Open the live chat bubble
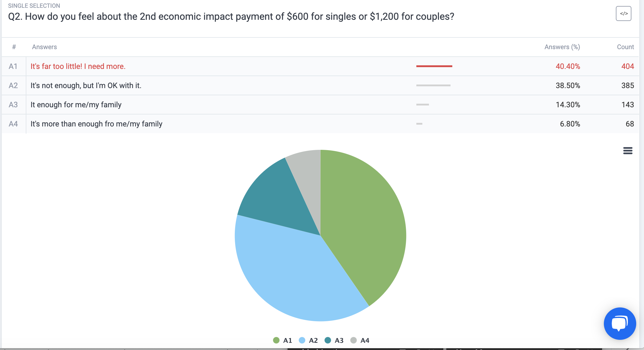The height and width of the screenshot is (350, 644). (x=620, y=324)
